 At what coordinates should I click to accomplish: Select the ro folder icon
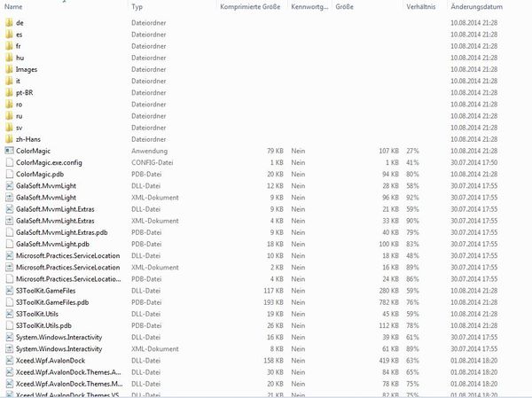point(9,105)
